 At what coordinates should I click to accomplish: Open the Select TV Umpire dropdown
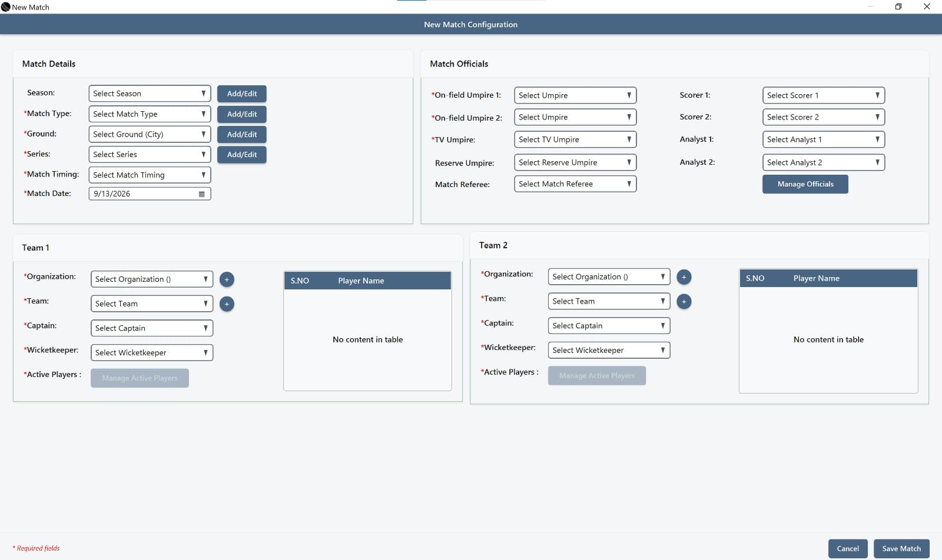coord(575,139)
